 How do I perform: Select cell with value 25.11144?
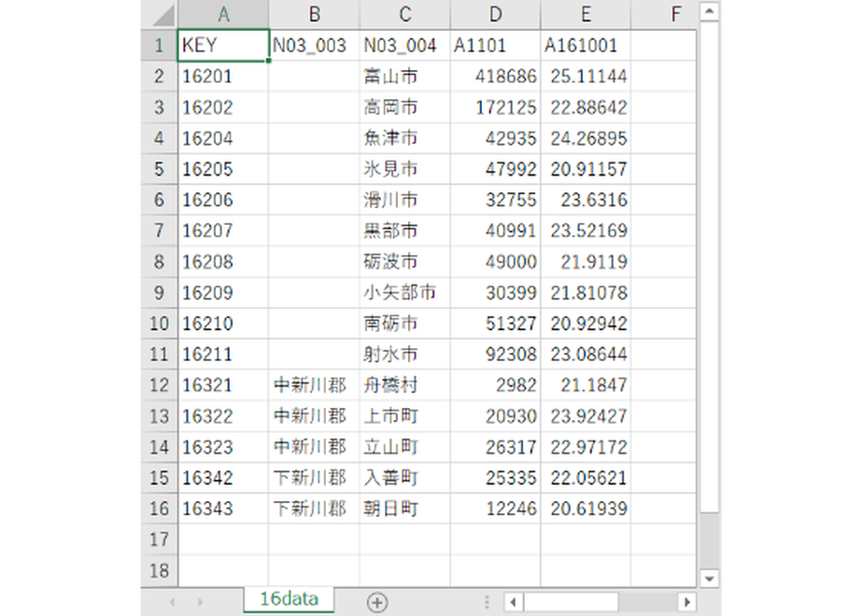pos(586,77)
